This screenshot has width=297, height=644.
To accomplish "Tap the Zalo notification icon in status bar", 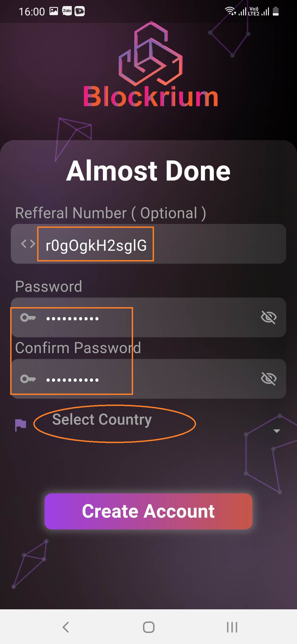I will point(67,11).
